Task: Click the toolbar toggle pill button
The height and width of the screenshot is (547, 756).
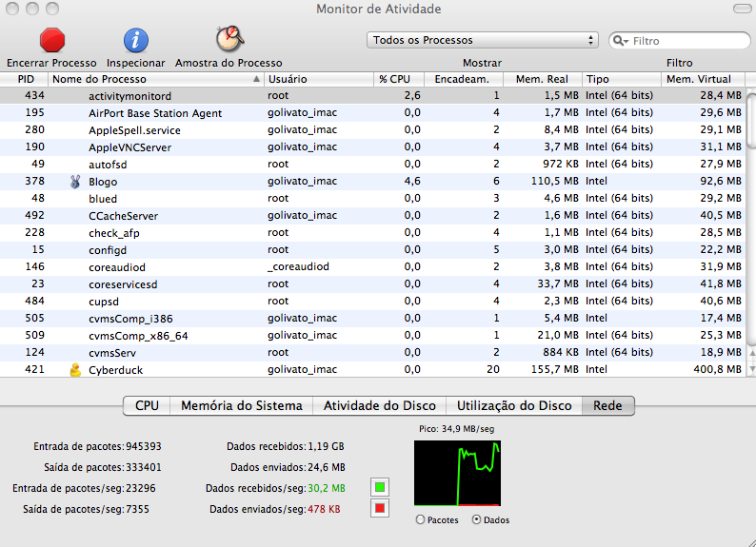Action: 744,9
